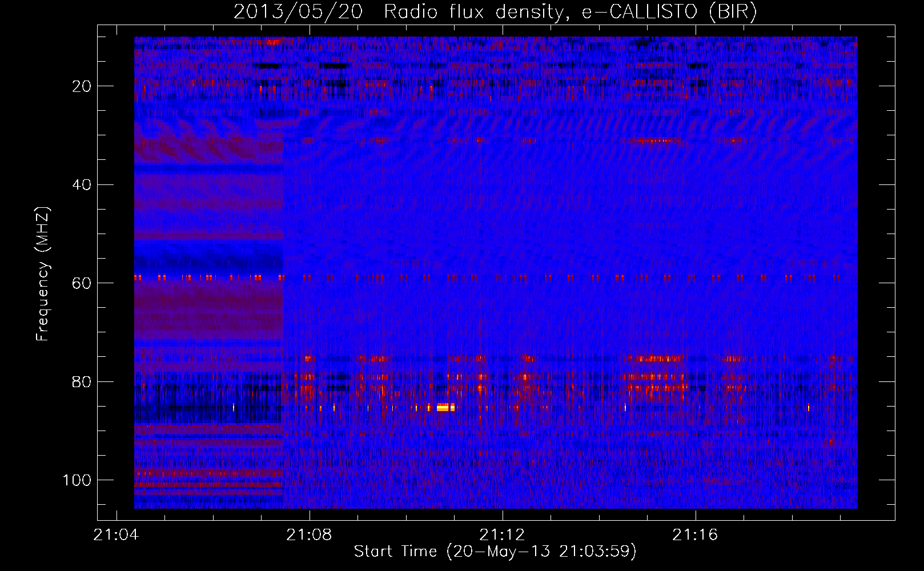Click the bright yellow burst near 85 MHz

(445, 407)
